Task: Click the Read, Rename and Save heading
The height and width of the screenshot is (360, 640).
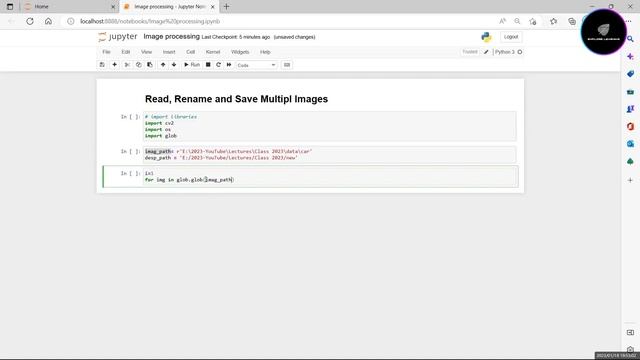Action: (x=236, y=99)
